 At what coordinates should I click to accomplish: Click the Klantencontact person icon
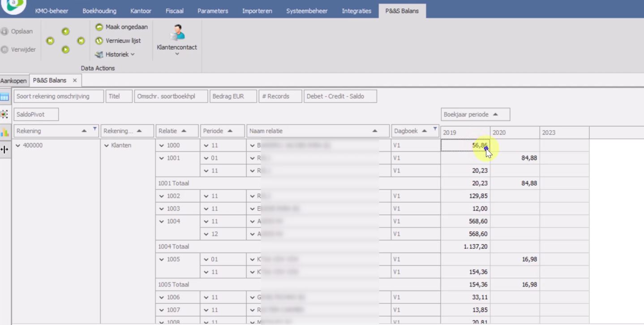click(x=177, y=32)
